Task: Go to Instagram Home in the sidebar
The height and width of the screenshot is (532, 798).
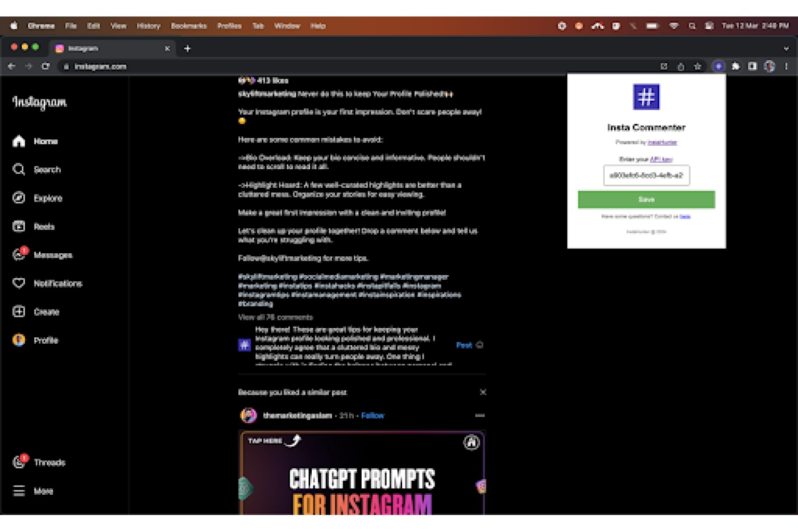Action: click(x=19, y=141)
